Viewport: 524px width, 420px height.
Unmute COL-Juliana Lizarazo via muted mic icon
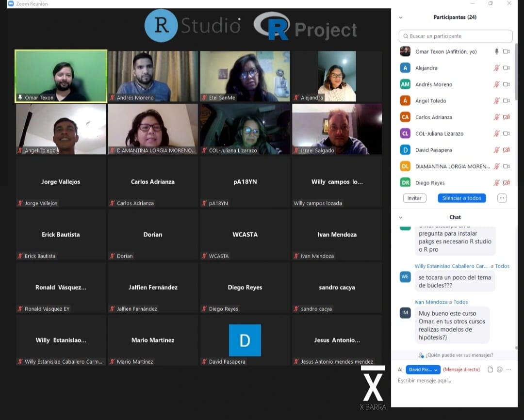(497, 133)
